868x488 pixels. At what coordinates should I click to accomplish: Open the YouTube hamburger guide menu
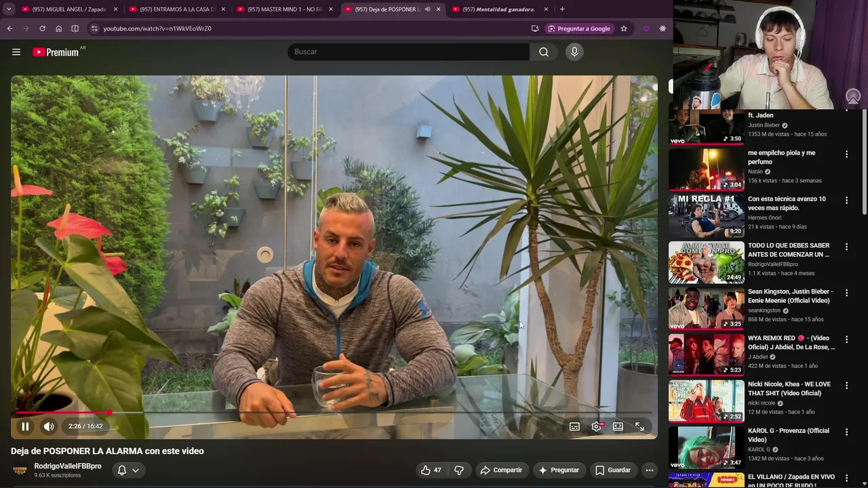coord(16,52)
